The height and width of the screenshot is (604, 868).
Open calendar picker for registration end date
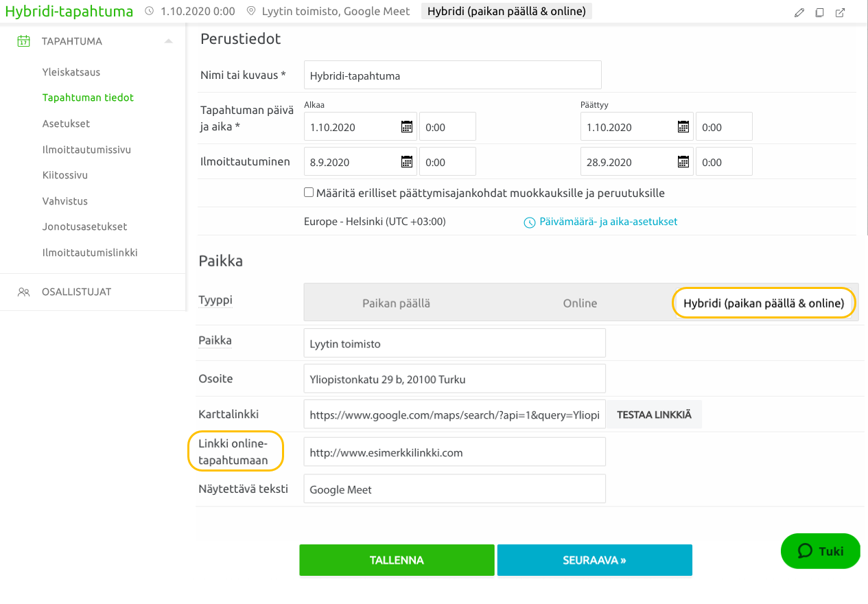tap(683, 162)
